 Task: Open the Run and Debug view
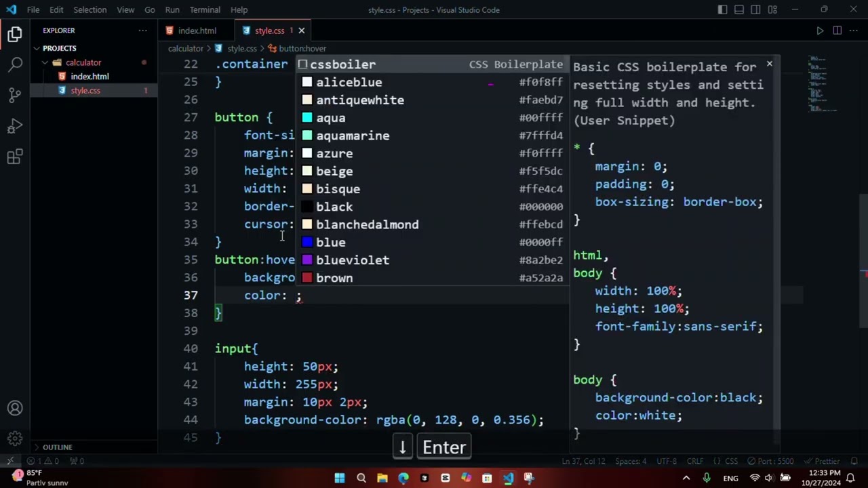[x=15, y=127]
